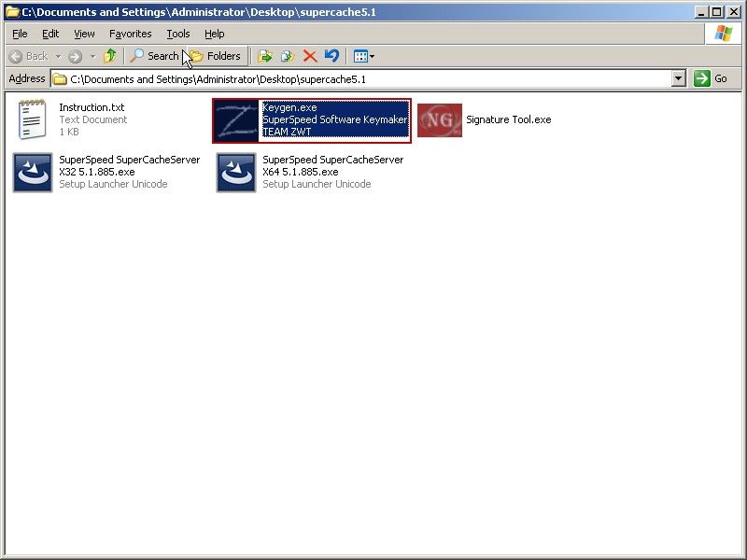Click the Windows flag logo
The width and height of the screenshot is (747, 560).
click(x=723, y=34)
